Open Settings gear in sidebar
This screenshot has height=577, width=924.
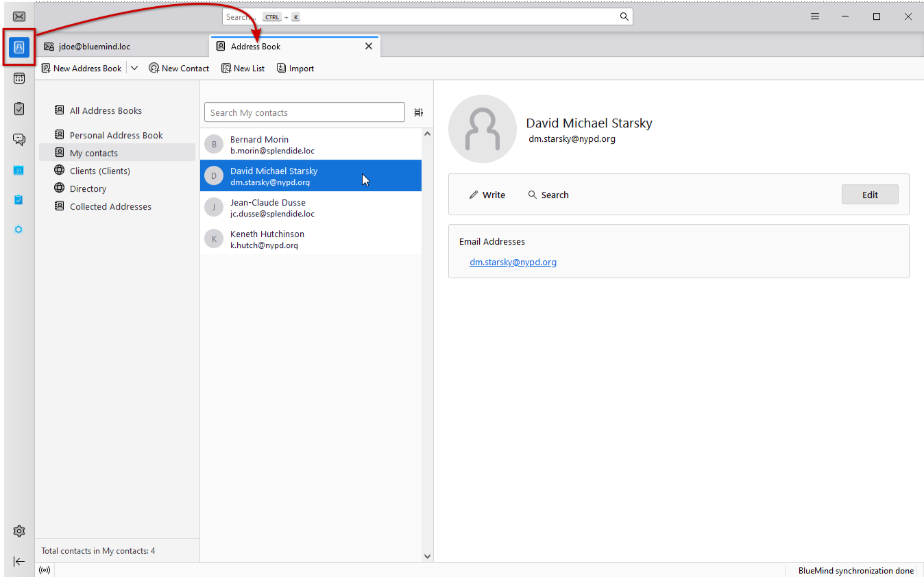pos(19,531)
